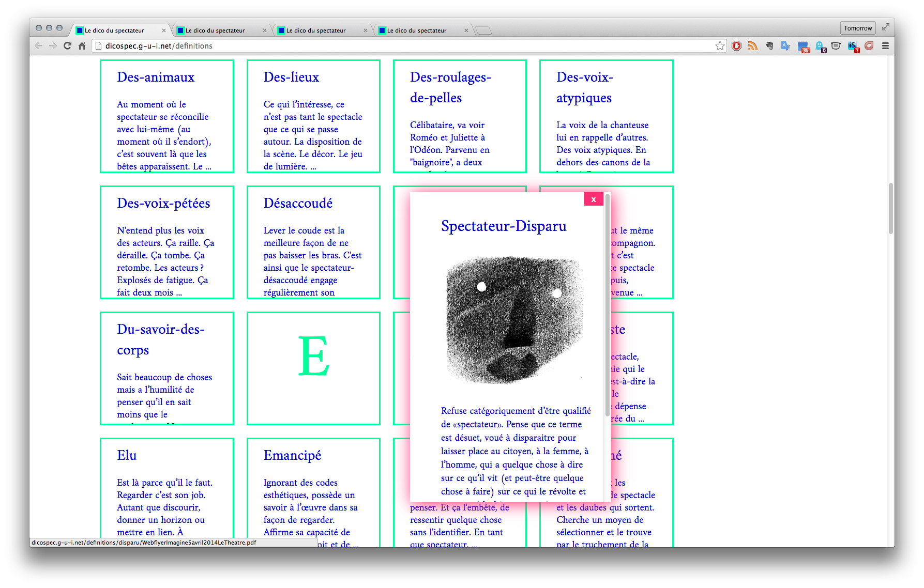Open the iS extension with red badge

click(x=853, y=47)
